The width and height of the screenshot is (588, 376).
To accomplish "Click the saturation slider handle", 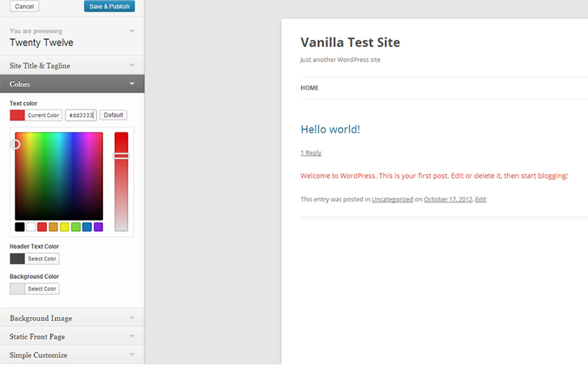I will (x=121, y=156).
